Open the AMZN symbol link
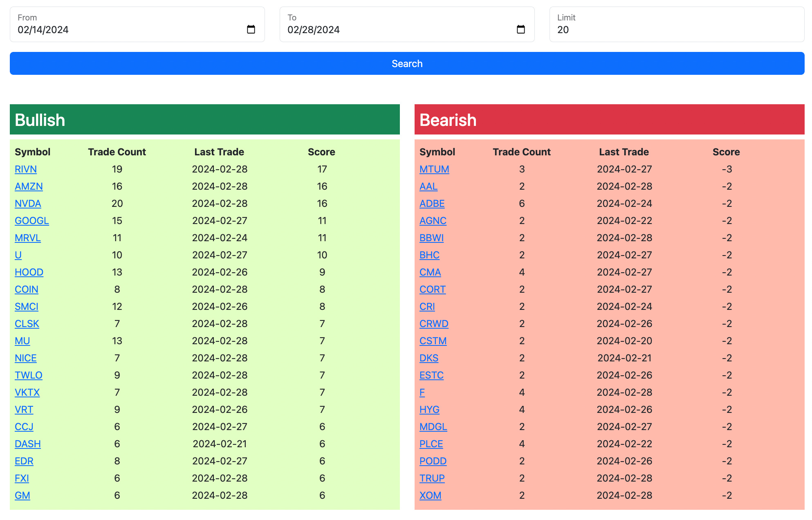The height and width of the screenshot is (520, 812). click(29, 186)
